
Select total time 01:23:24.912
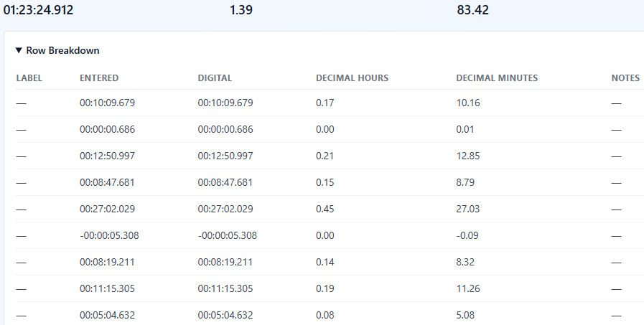pyautogui.click(x=38, y=10)
